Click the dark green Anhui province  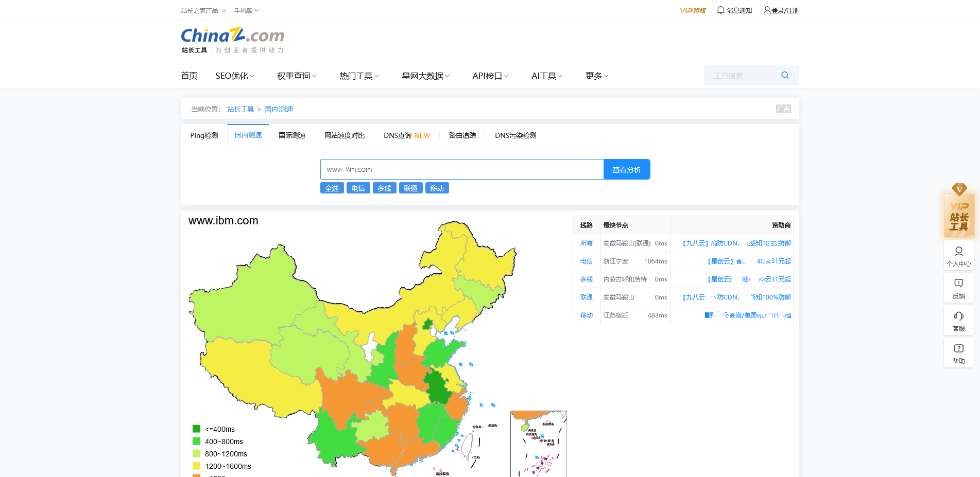click(437, 386)
